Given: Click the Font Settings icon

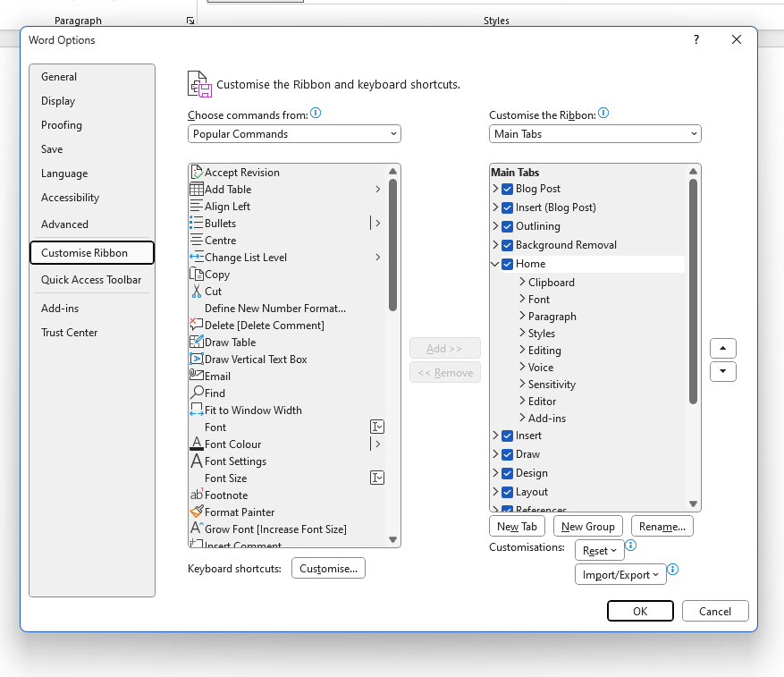Looking at the screenshot, I should 197,461.
